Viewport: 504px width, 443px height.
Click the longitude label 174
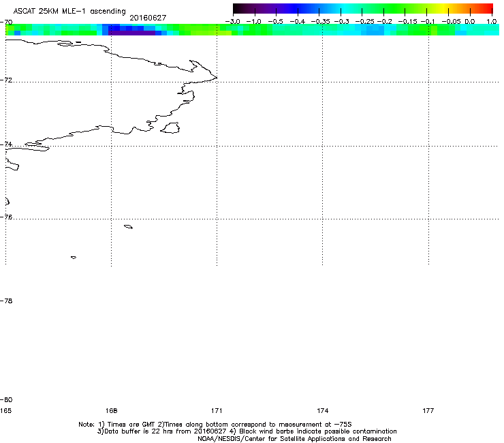322,410
